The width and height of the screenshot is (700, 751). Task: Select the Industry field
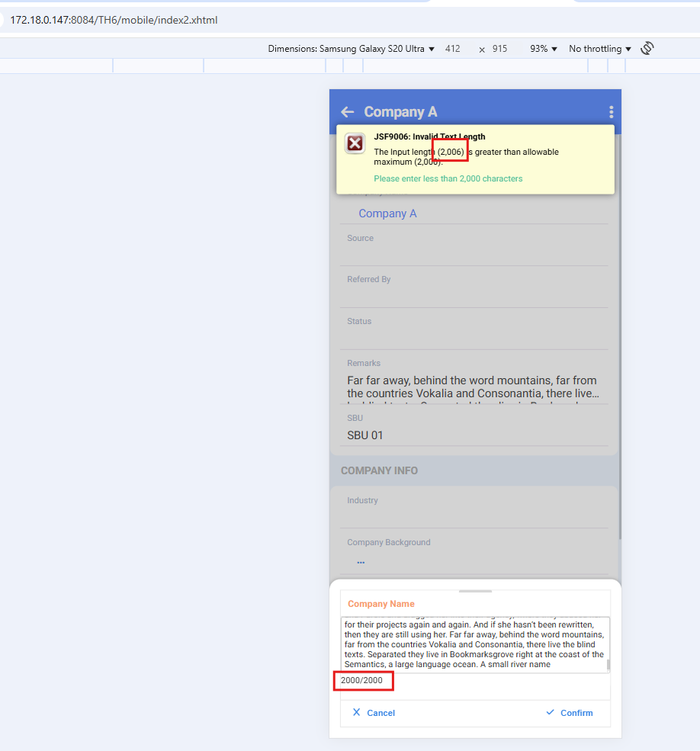click(474, 511)
